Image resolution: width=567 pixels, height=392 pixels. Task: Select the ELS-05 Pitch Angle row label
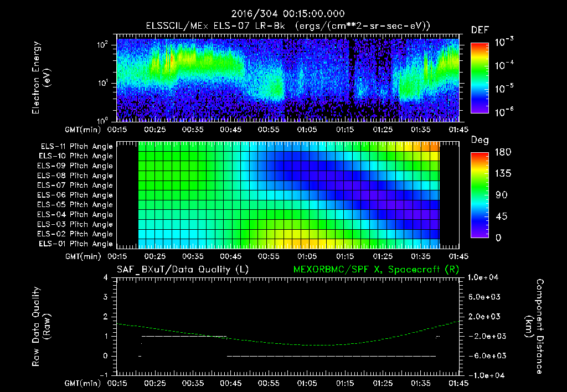[75, 205]
